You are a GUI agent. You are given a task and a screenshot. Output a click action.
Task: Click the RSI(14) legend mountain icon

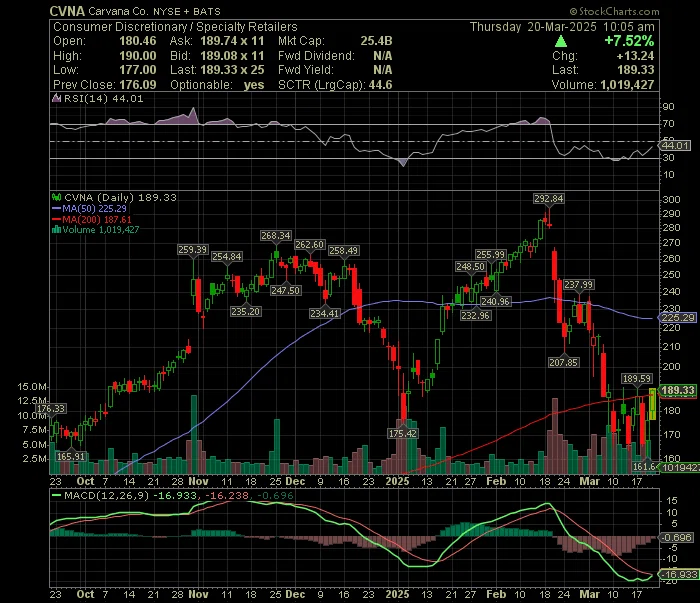[x=56, y=98]
